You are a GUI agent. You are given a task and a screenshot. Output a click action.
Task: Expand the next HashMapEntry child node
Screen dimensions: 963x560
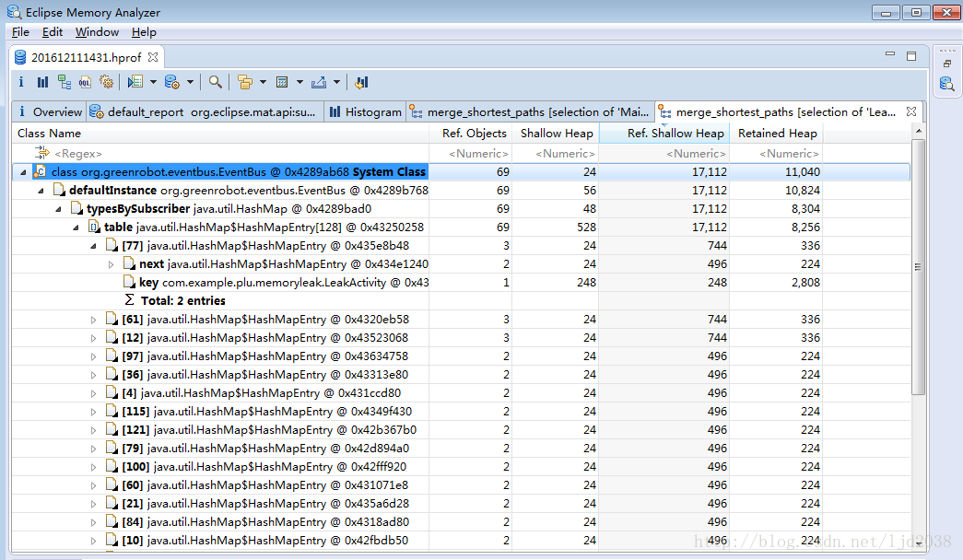point(111,264)
